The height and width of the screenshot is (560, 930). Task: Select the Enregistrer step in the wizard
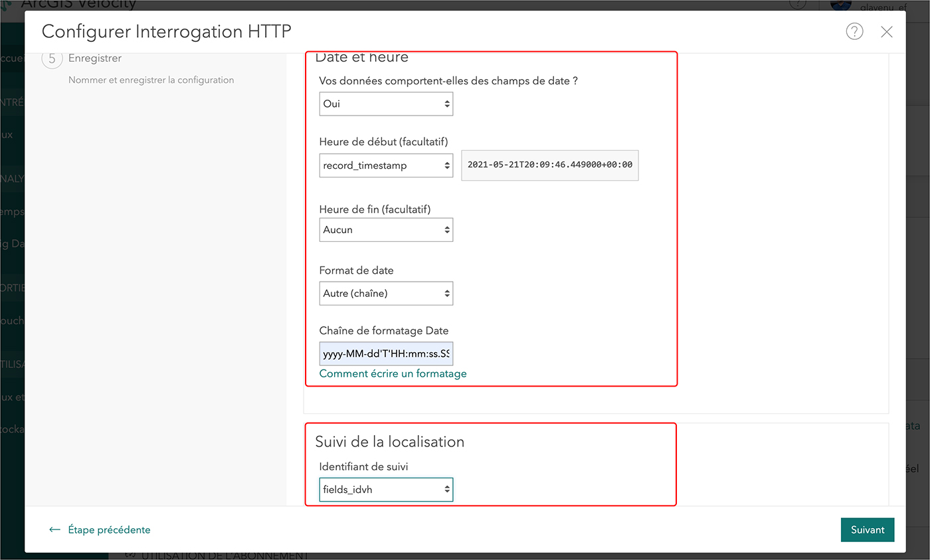coord(95,58)
